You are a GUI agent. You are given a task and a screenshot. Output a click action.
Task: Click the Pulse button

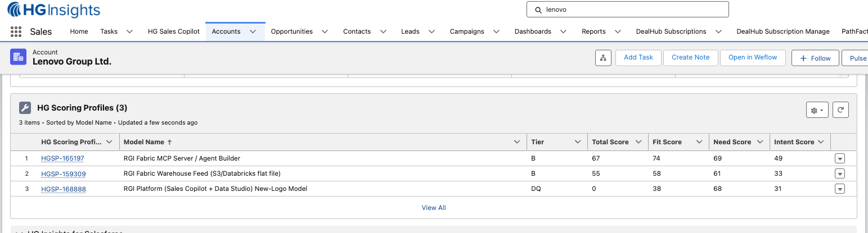(x=855, y=58)
